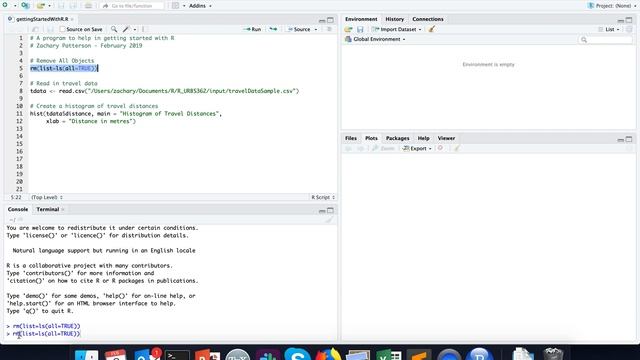Open the Addins dropdown
The height and width of the screenshot is (360, 640).
pos(200,6)
